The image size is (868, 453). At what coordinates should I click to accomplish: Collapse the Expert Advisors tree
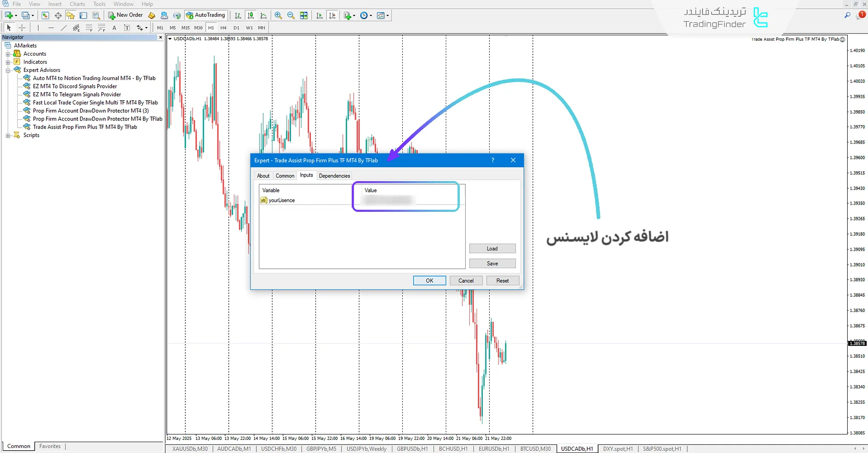[x=8, y=70]
